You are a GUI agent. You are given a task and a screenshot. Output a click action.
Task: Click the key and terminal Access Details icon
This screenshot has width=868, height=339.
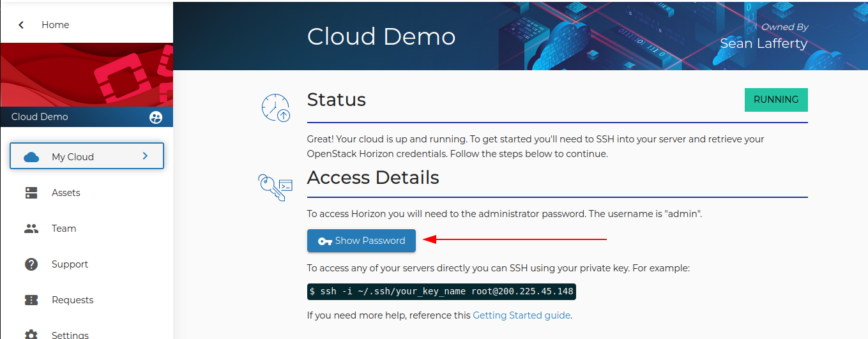(x=276, y=186)
